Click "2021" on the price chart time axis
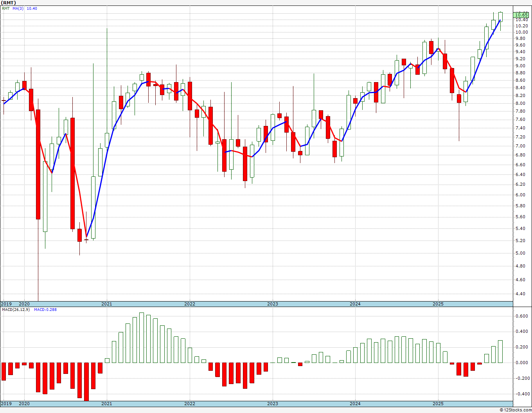Screen dimensions: 532x413 click(107, 304)
